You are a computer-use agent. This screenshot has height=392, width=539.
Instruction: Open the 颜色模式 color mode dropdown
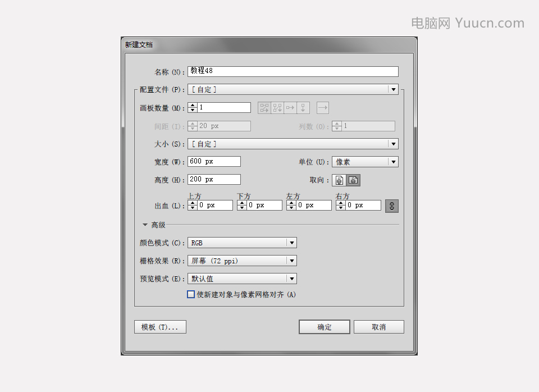(x=242, y=243)
